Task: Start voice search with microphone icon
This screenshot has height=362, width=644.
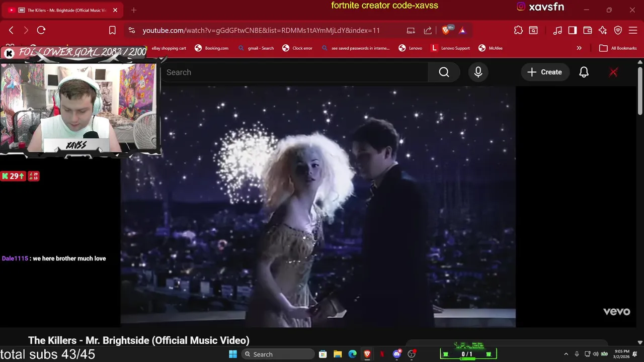Action: (x=478, y=72)
